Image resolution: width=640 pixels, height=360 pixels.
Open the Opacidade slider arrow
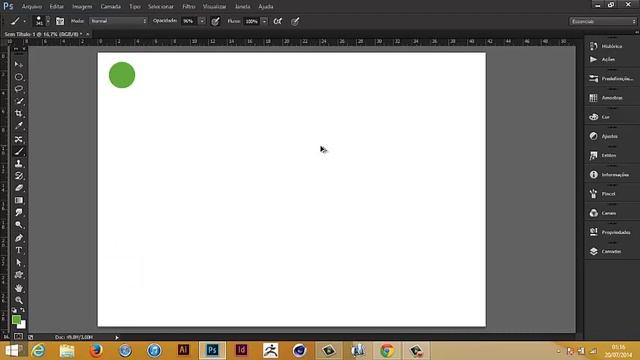(x=202, y=21)
